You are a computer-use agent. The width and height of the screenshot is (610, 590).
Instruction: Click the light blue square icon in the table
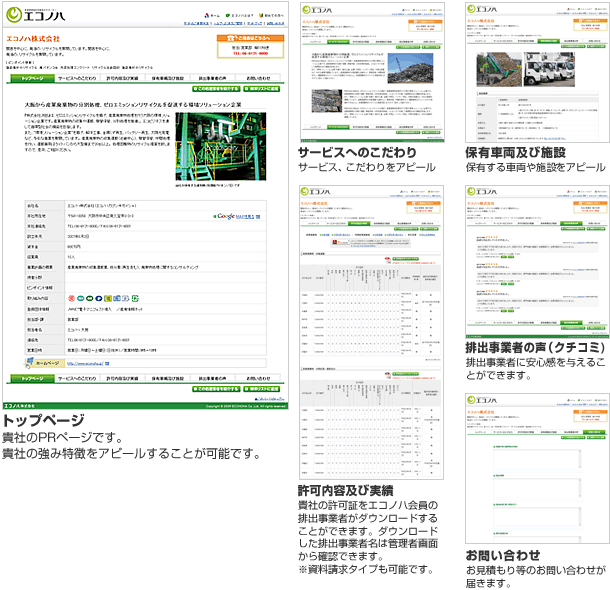tap(116, 298)
